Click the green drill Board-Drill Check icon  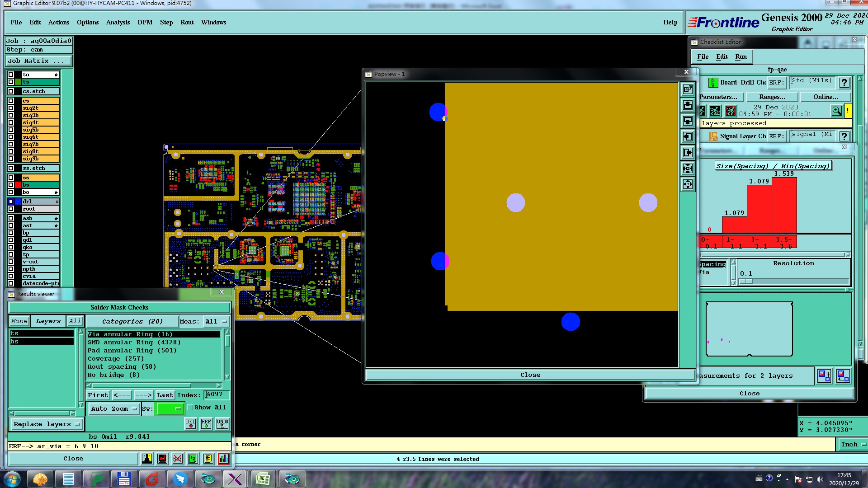pyautogui.click(x=713, y=83)
